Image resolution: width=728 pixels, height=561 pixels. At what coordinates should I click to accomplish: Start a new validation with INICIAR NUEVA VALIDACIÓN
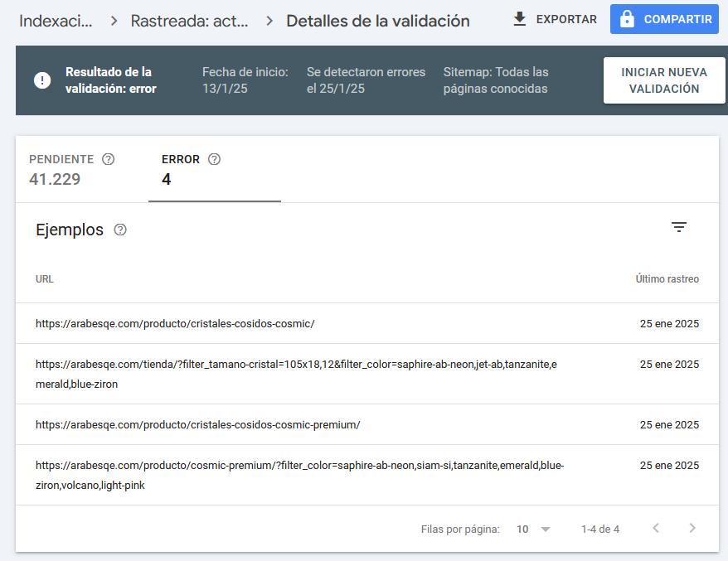pos(664,80)
